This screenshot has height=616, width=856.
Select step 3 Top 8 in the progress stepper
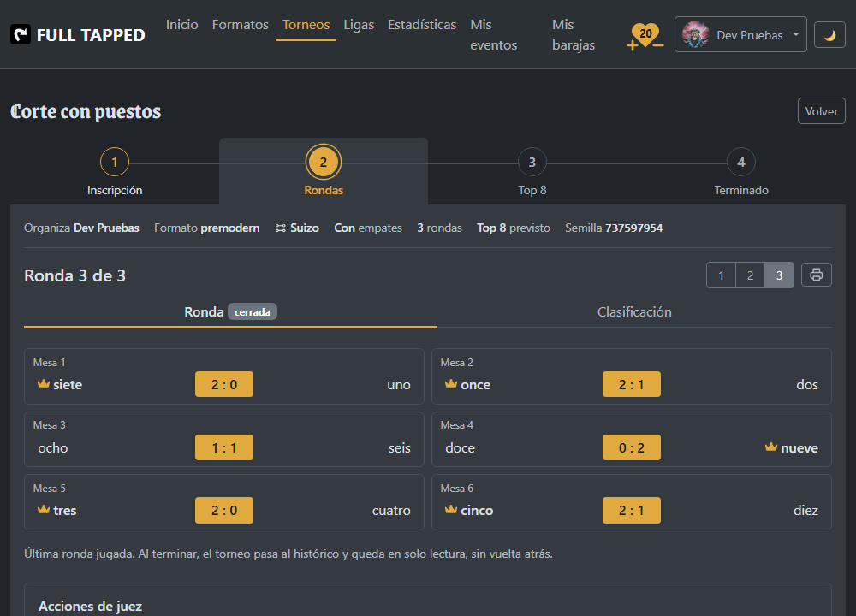532,171
